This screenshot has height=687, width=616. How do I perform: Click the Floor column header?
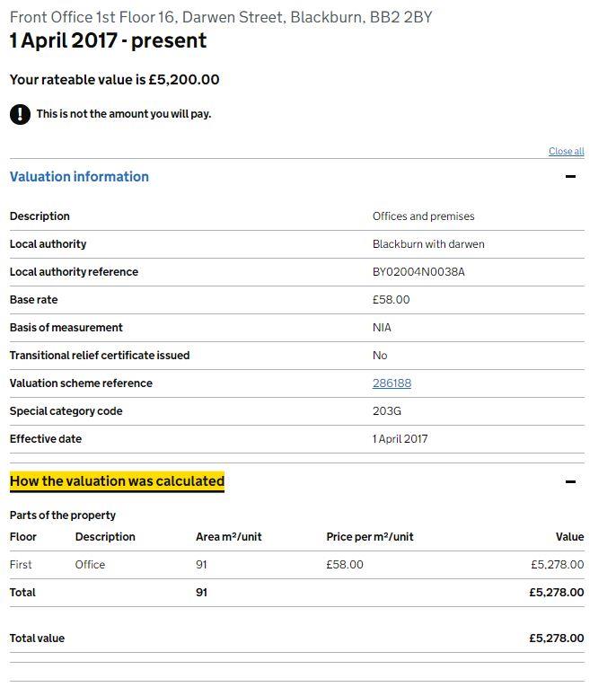22,537
